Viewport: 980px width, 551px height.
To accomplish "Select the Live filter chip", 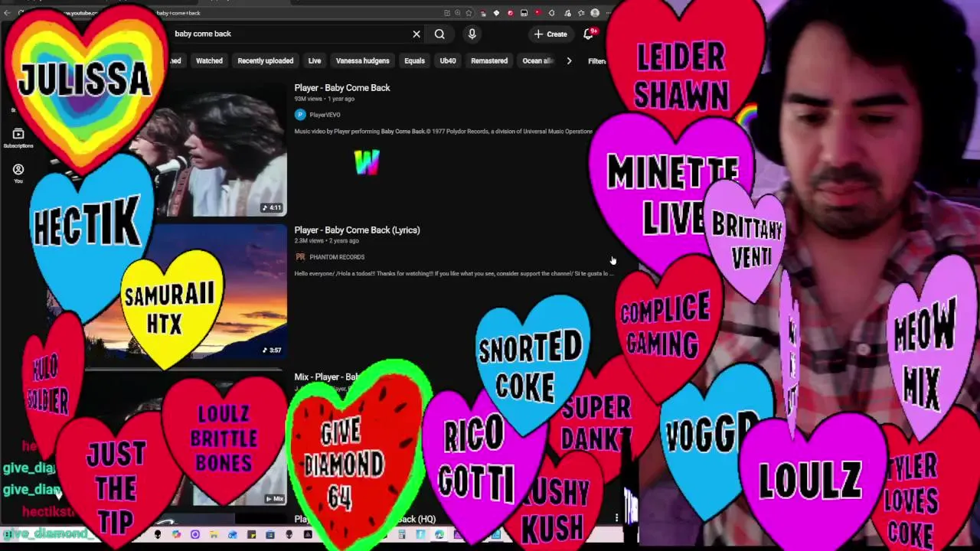I will [x=315, y=61].
